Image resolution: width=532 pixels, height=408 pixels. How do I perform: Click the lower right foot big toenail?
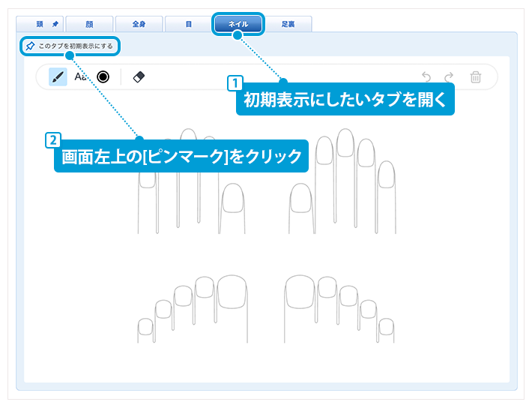(x=301, y=292)
